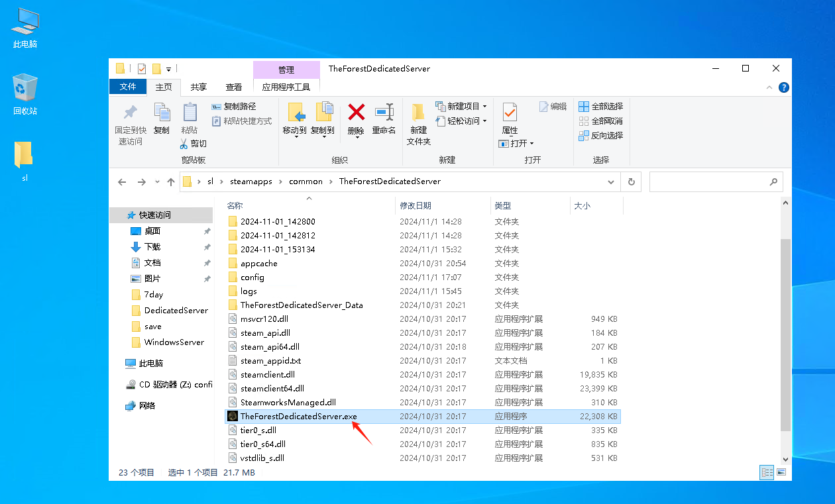Open the quick access toolbar customize dropdown
Viewport: 835px width, 504px height.
tap(169, 69)
